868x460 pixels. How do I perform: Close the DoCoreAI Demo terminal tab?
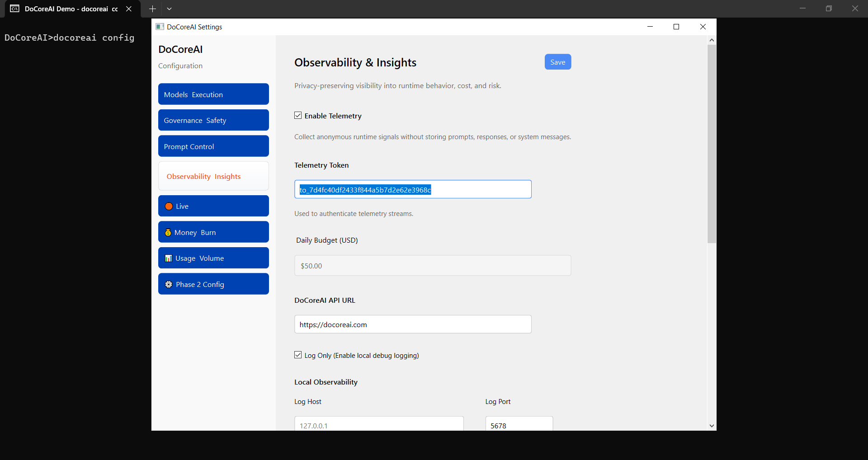point(129,9)
